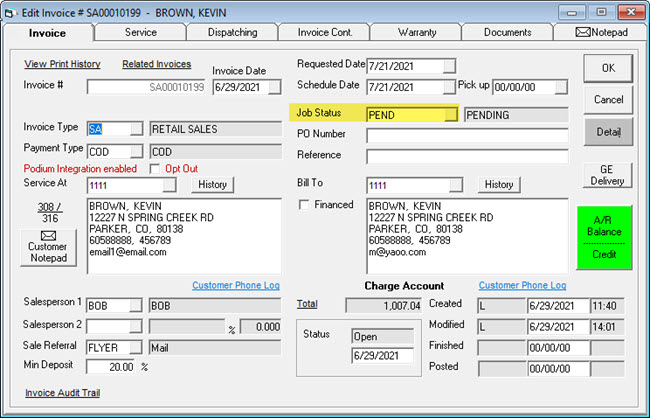Click the Posted date 00/00/00 field
650x418 pixels.
click(x=558, y=369)
